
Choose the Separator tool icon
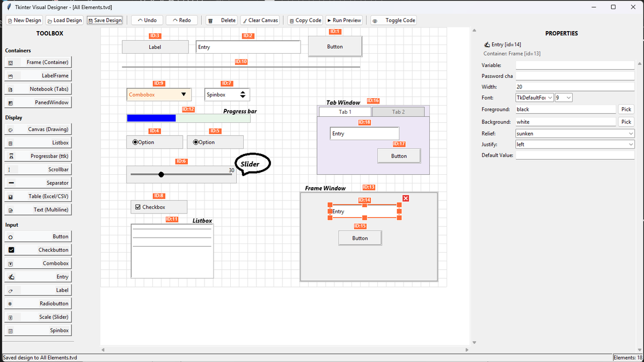point(10,183)
